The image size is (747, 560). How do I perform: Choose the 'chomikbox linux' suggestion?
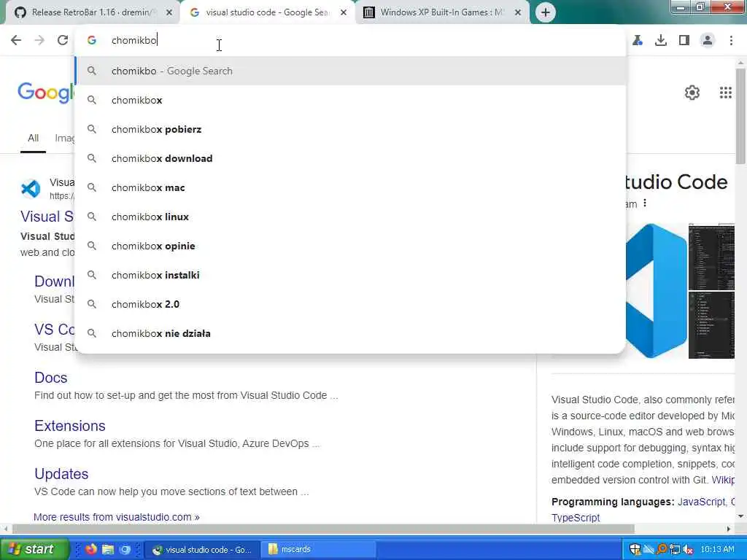point(350,217)
